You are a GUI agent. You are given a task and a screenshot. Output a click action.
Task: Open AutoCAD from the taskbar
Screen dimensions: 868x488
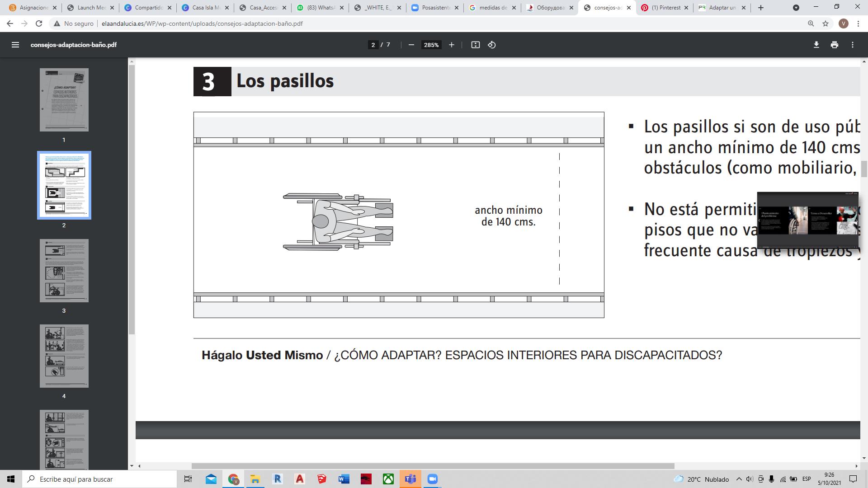(x=300, y=479)
